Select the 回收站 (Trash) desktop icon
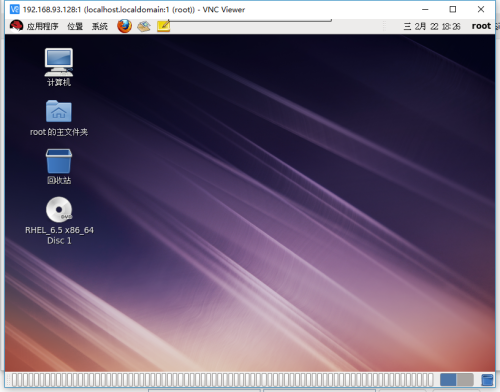This screenshot has height=392, width=500. point(59,166)
